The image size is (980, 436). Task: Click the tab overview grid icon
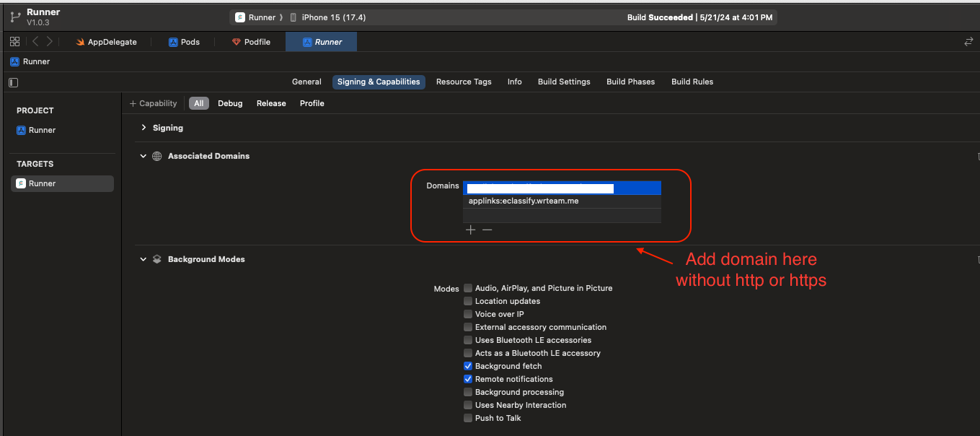[14, 42]
